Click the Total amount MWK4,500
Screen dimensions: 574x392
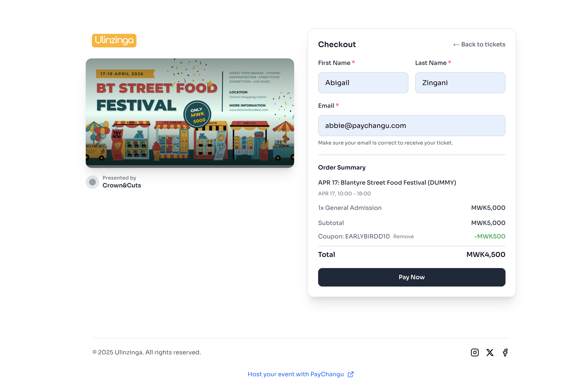(486, 254)
